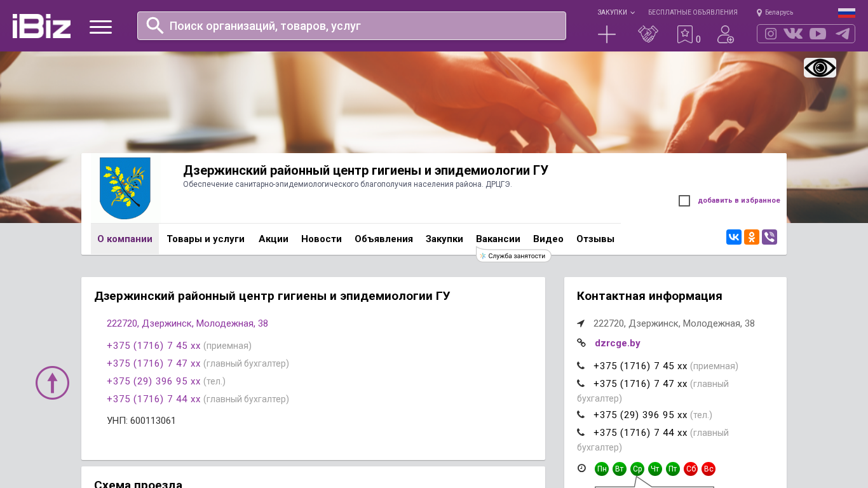Open the Telegram icon in header

[843, 34]
